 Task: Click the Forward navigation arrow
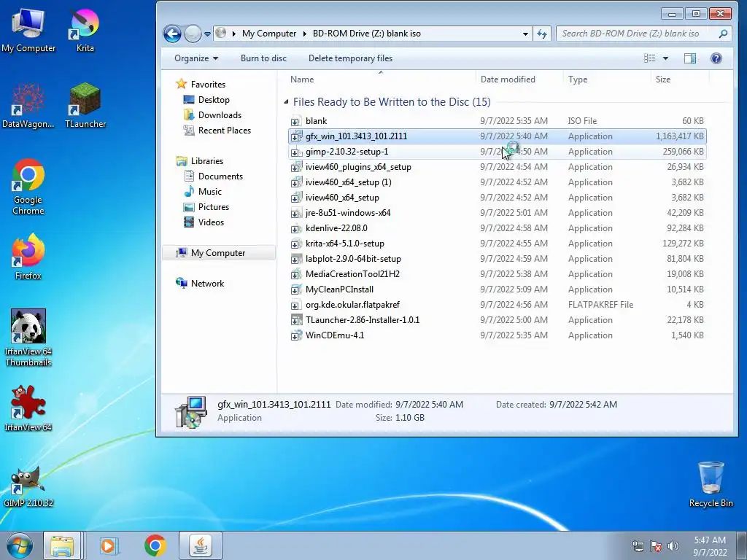(x=193, y=34)
